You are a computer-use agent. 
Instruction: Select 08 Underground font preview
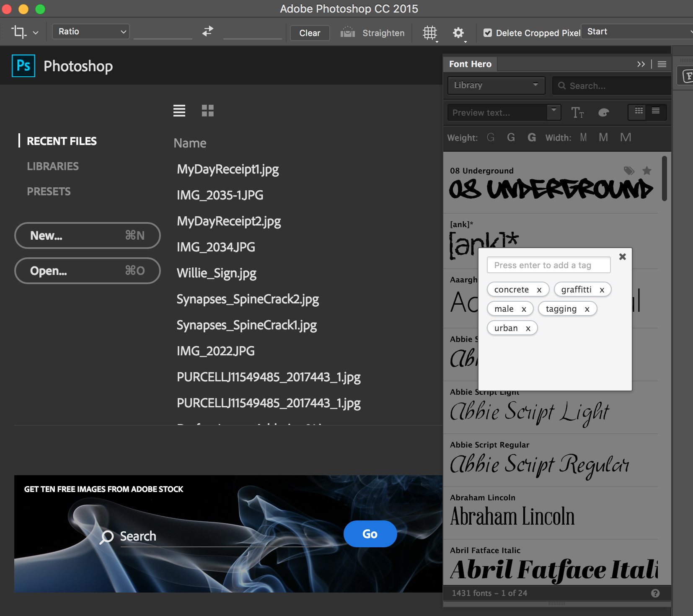click(x=551, y=189)
